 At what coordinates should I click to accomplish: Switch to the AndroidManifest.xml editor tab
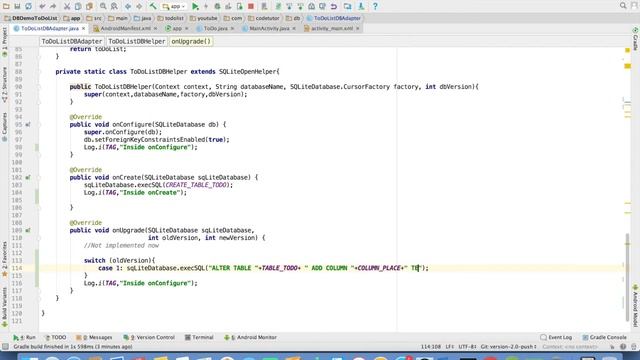click(x=125, y=29)
